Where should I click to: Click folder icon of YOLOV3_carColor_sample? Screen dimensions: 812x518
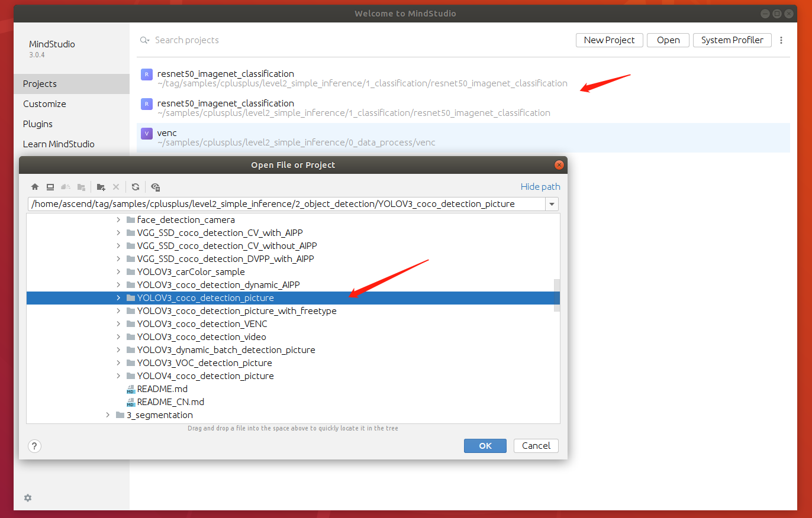131,272
